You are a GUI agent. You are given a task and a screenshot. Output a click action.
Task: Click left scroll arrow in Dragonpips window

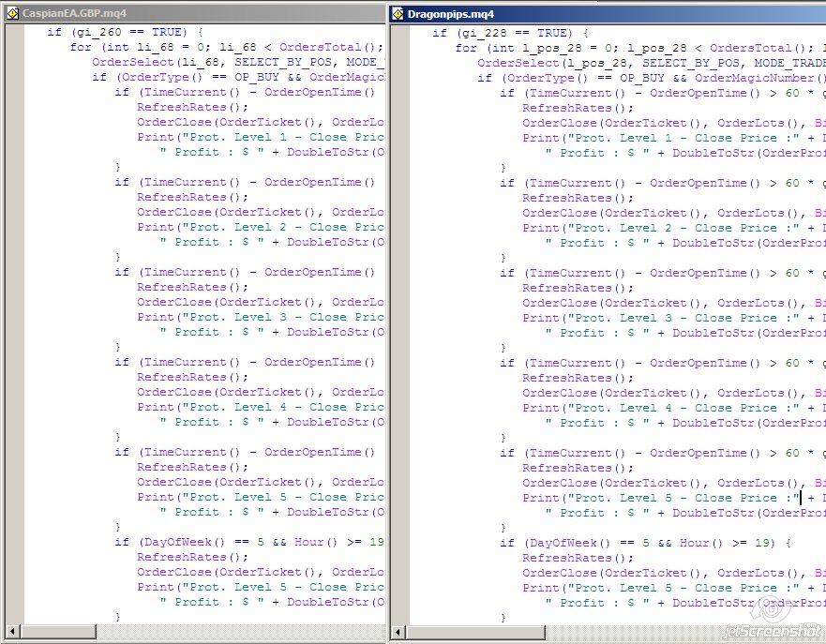pyautogui.click(x=398, y=632)
